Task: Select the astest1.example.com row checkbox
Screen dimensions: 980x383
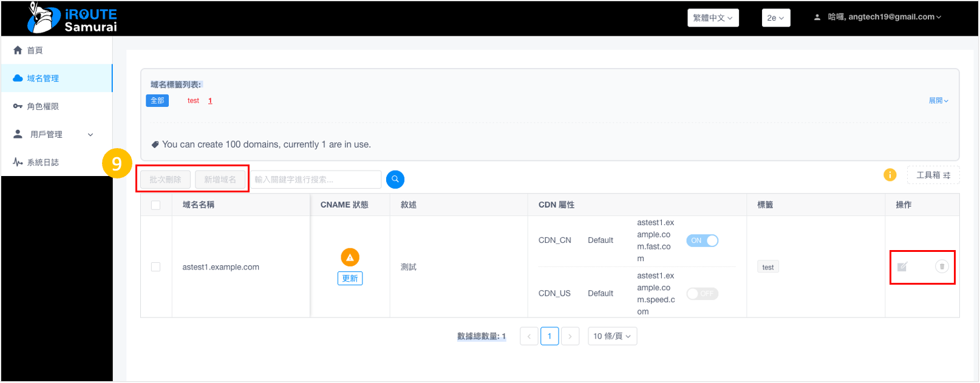Action: (x=156, y=267)
